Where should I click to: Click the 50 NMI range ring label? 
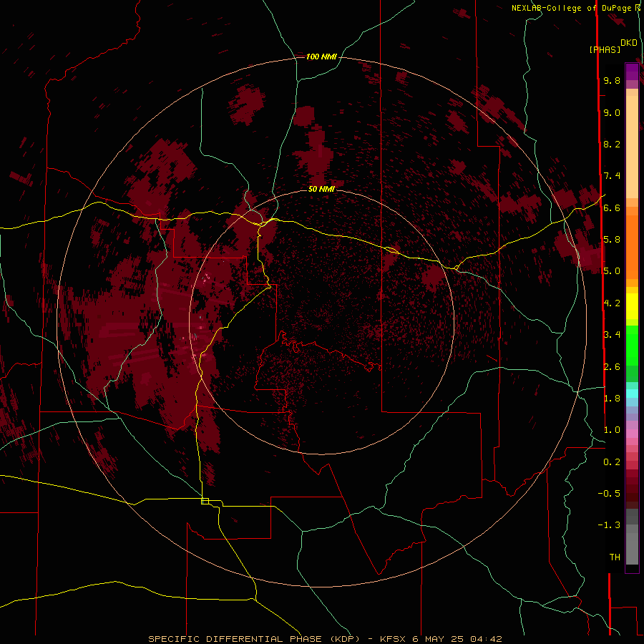click(321, 189)
